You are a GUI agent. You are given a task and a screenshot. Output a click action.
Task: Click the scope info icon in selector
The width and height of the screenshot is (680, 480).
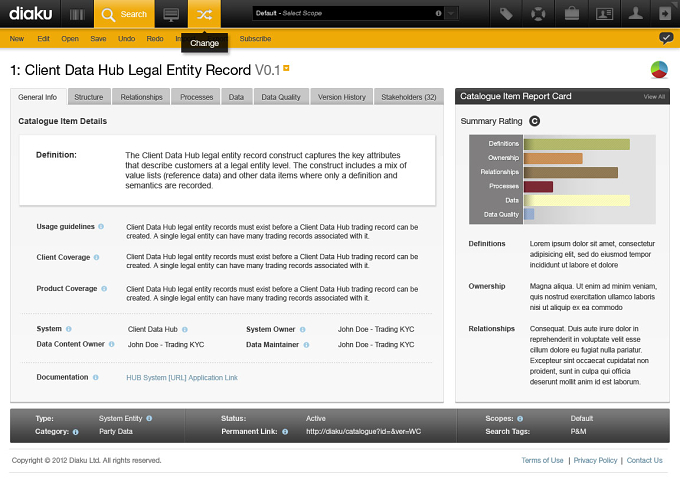click(x=438, y=13)
